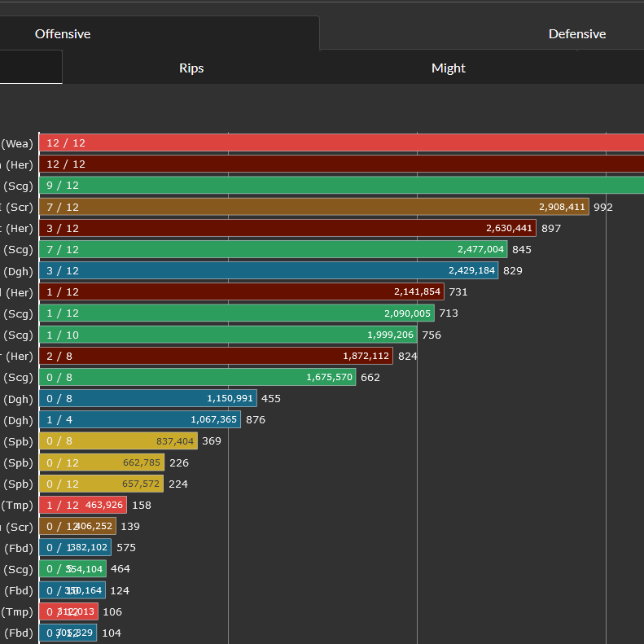
Task: Select the 1 / 10 green bar
Action: pyautogui.click(x=228, y=335)
